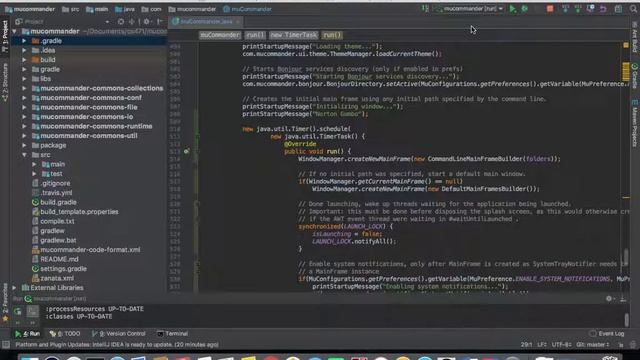Image resolution: width=640 pixels, height=360 pixels.
Task: Run the mucommander configuration with the green play button
Action: tap(513, 9)
